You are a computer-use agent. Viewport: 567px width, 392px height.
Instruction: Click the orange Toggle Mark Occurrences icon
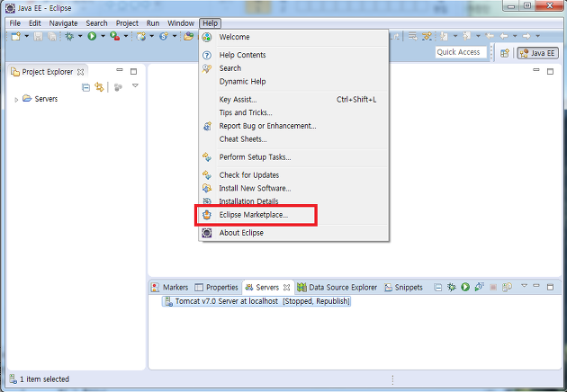tap(427, 36)
